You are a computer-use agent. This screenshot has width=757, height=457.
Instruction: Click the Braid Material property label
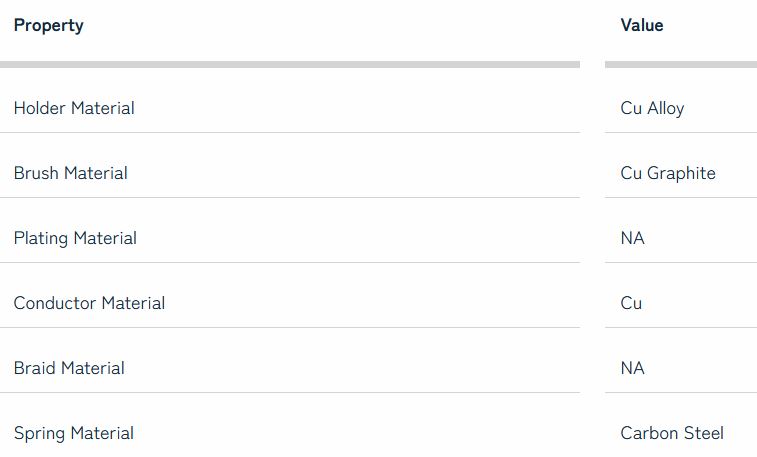69,368
